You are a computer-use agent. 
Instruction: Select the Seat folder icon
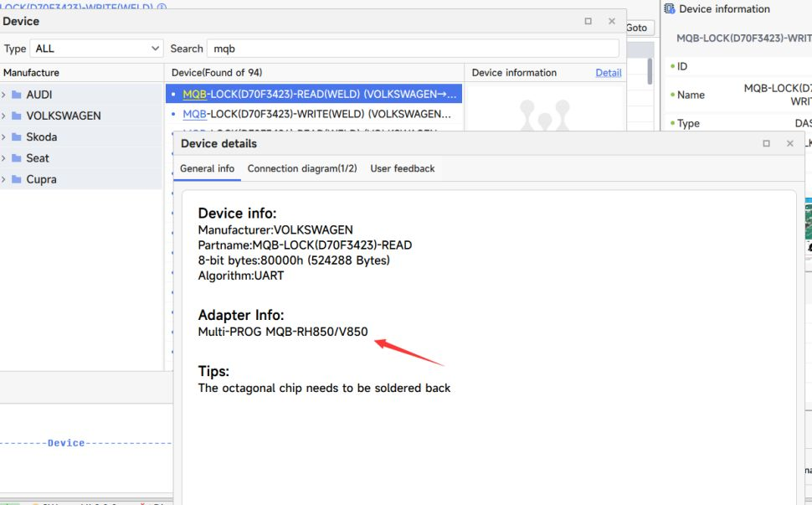pos(17,158)
